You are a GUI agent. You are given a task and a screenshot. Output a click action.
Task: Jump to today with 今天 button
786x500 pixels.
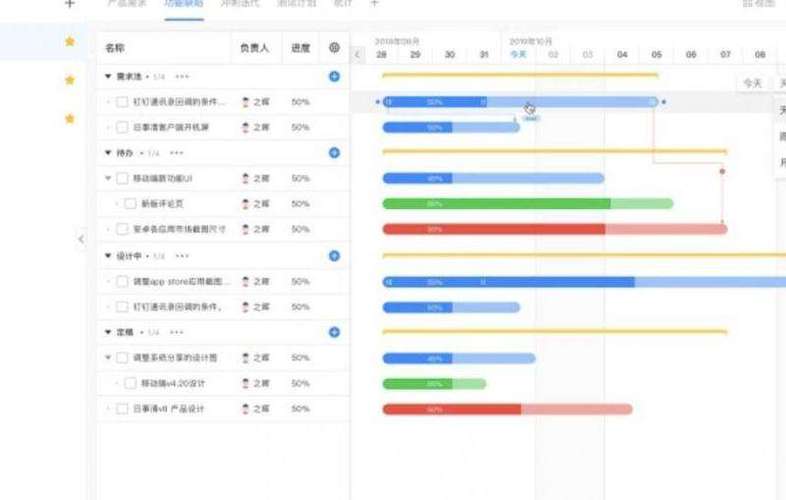tap(752, 83)
